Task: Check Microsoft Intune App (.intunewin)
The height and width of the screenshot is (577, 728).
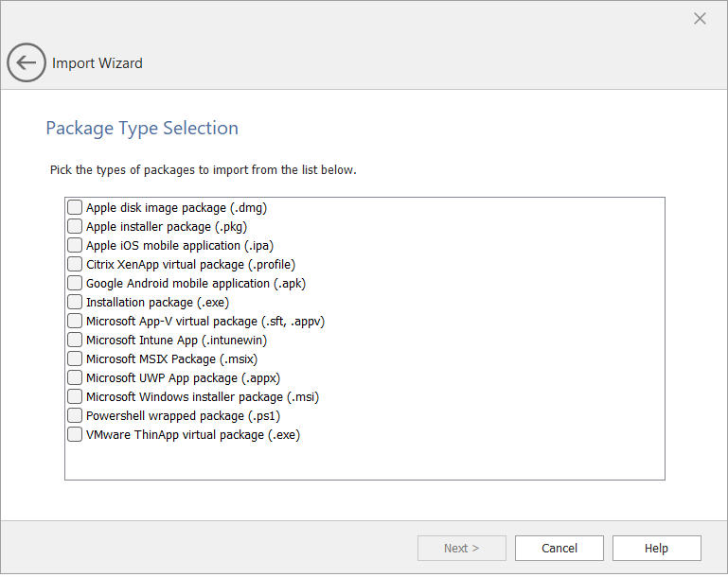Action: [x=75, y=340]
